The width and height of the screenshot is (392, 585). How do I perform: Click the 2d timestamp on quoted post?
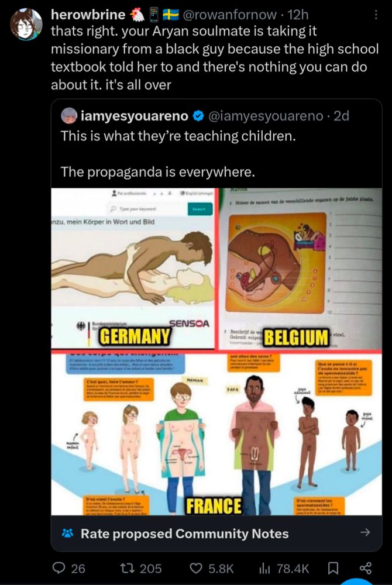tap(341, 116)
